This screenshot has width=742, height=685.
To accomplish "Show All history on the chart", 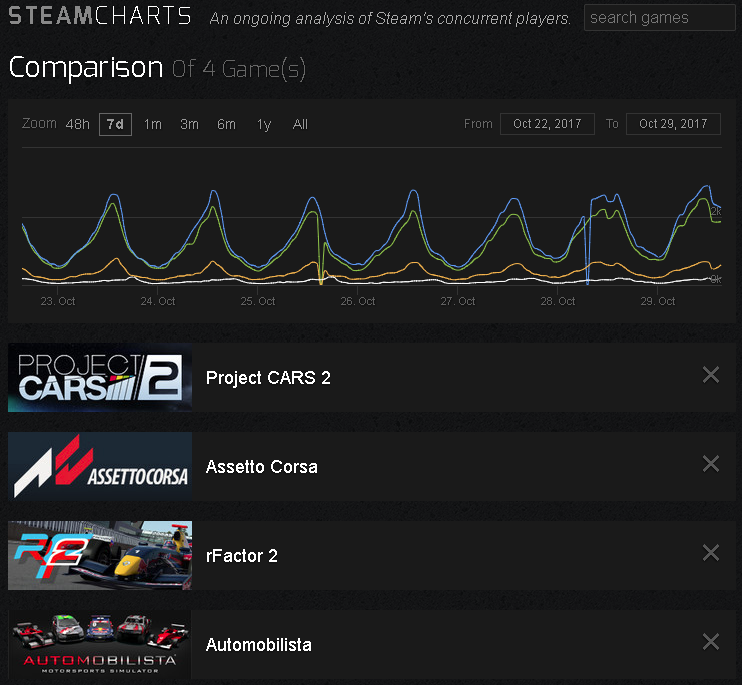I will click(x=300, y=124).
